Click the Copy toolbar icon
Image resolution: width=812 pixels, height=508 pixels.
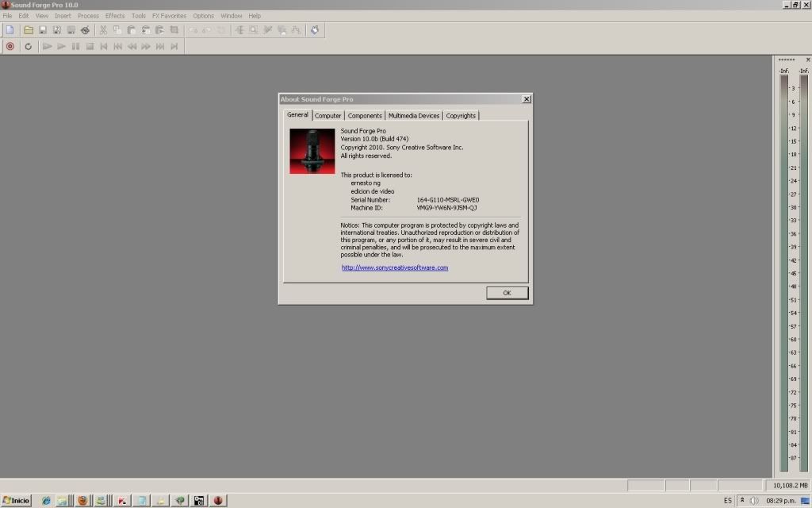tap(117, 30)
